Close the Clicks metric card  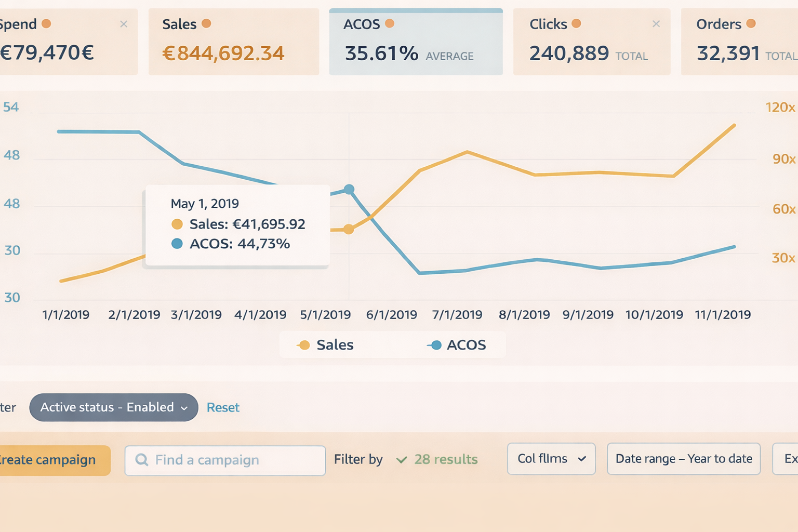656,24
